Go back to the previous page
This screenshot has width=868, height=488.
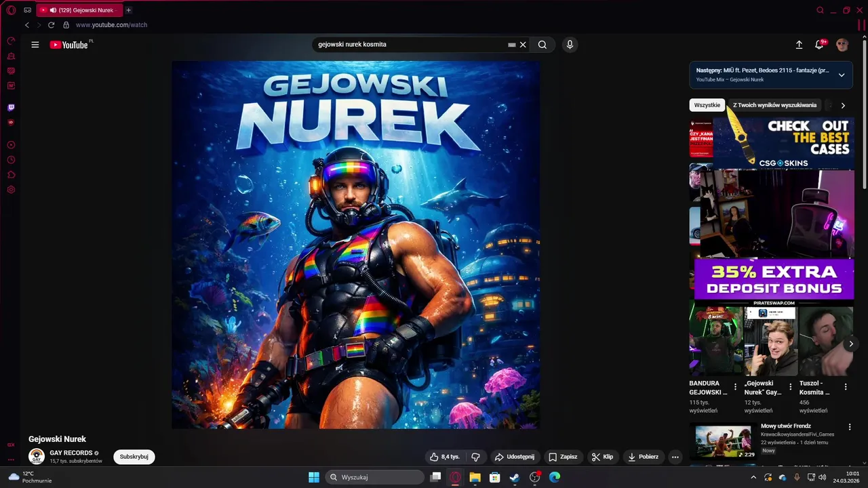coord(27,25)
